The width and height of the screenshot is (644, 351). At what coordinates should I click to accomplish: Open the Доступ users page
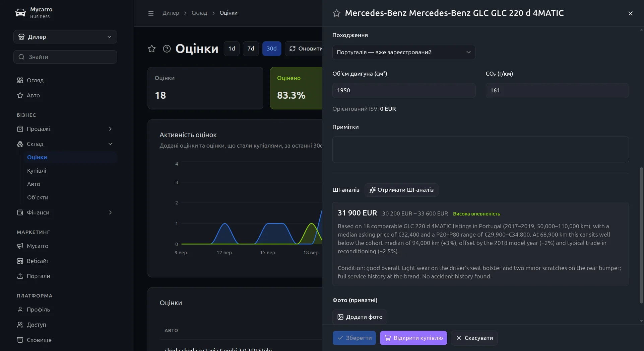coord(65,325)
